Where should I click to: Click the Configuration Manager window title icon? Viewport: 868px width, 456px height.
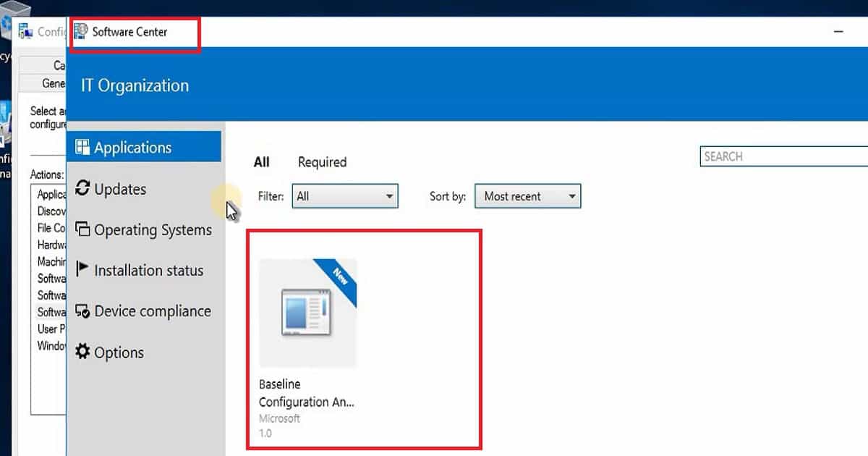26,31
